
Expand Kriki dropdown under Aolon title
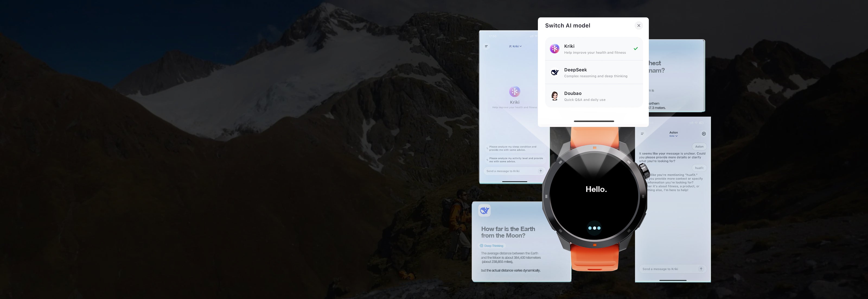[673, 136]
